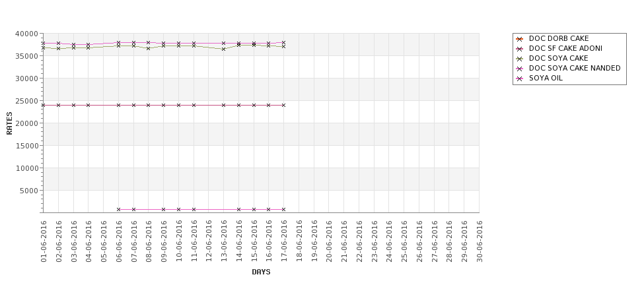Click the 18-06-2016 date axis label

(x=299, y=241)
